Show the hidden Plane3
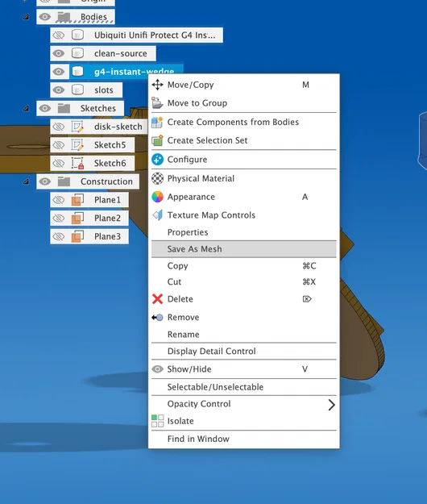 click(59, 236)
